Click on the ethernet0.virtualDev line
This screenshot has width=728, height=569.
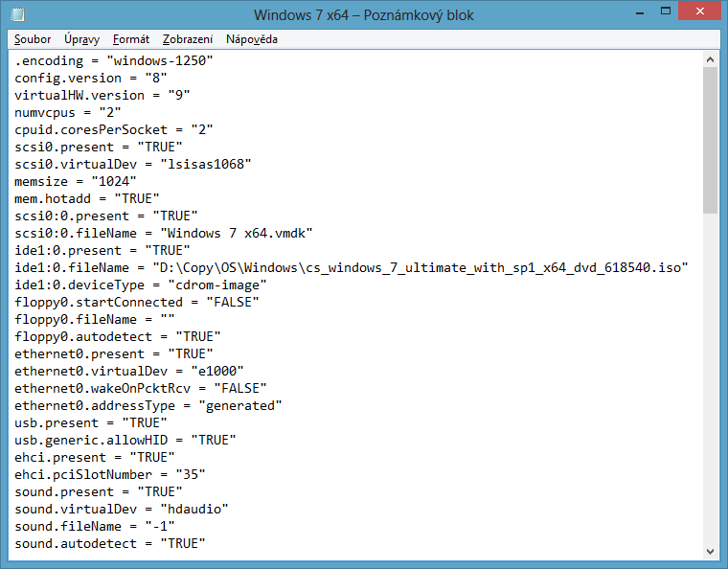click(129, 371)
